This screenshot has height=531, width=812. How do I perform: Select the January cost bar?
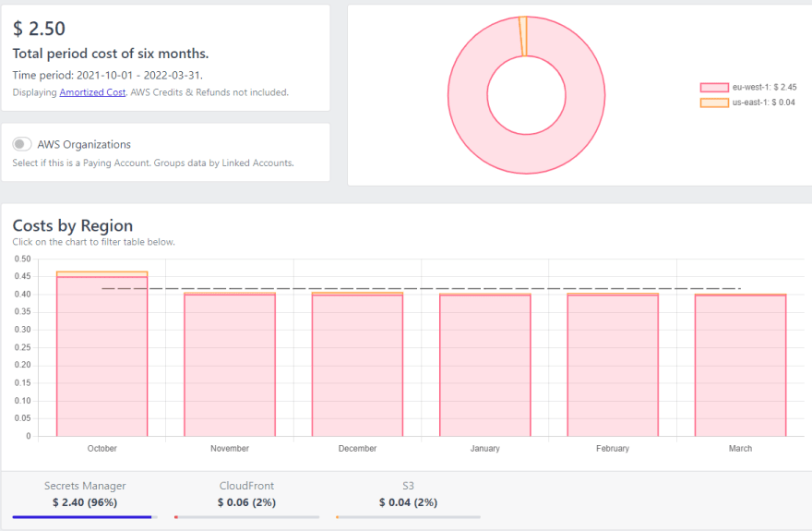click(485, 365)
